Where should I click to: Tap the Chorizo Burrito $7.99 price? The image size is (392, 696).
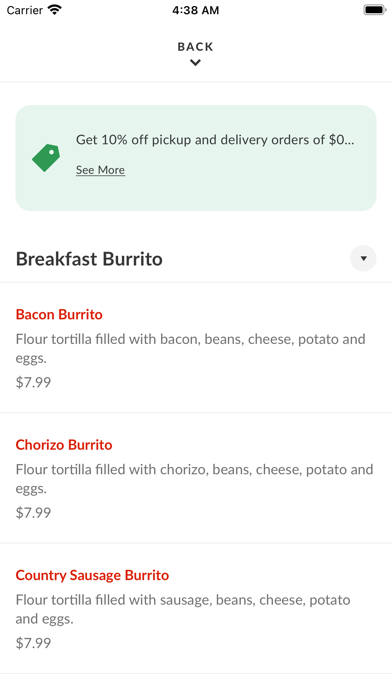[x=33, y=513]
